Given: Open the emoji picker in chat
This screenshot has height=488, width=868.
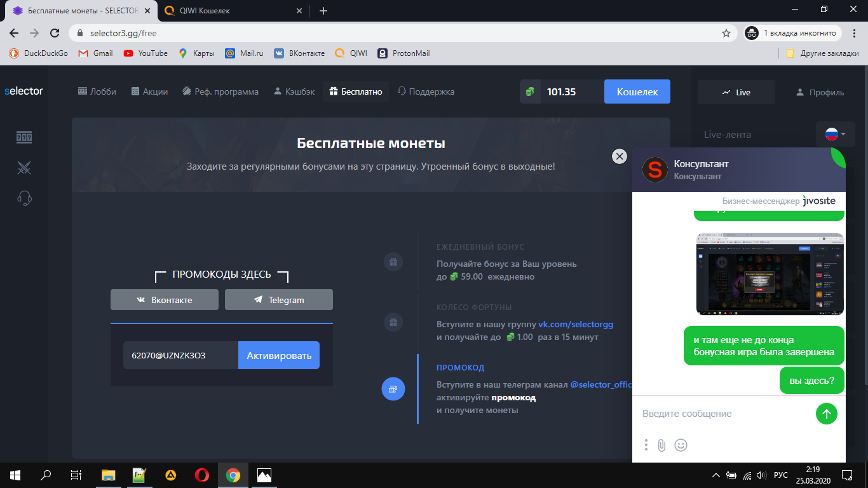Looking at the screenshot, I should pyautogui.click(x=681, y=445).
